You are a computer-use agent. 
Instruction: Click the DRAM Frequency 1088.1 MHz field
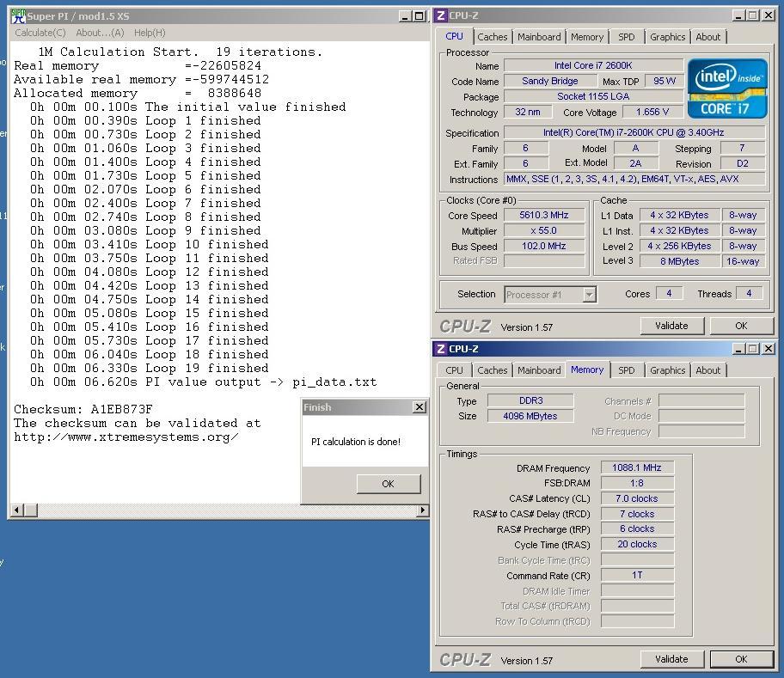coord(637,467)
